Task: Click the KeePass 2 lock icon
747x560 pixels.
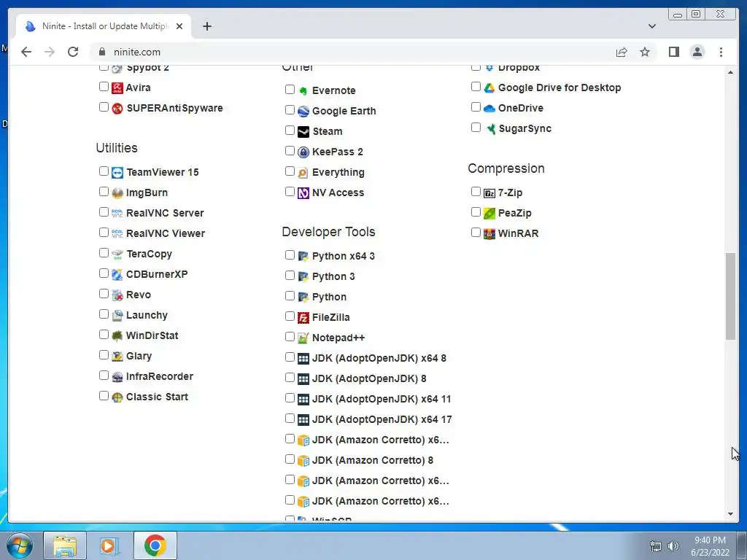Action: (303, 152)
